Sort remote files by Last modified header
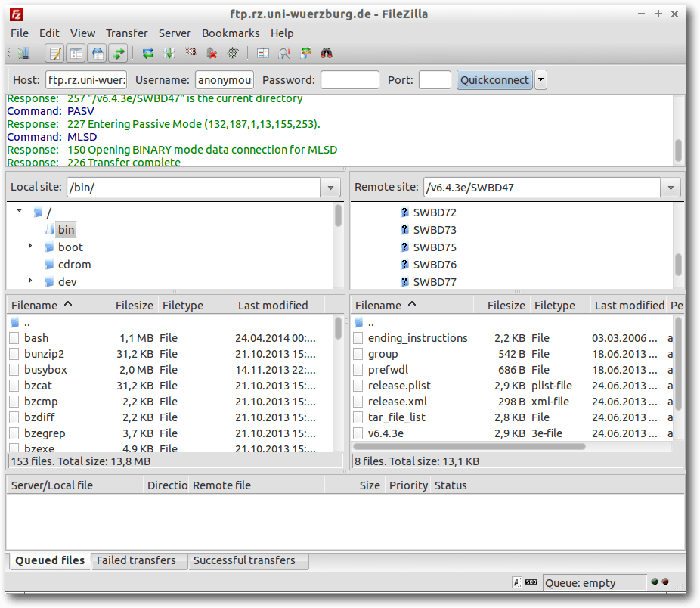The image size is (700, 608). pos(630,306)
